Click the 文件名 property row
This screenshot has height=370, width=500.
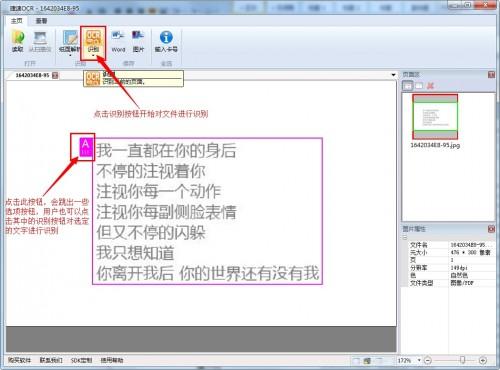451,245
